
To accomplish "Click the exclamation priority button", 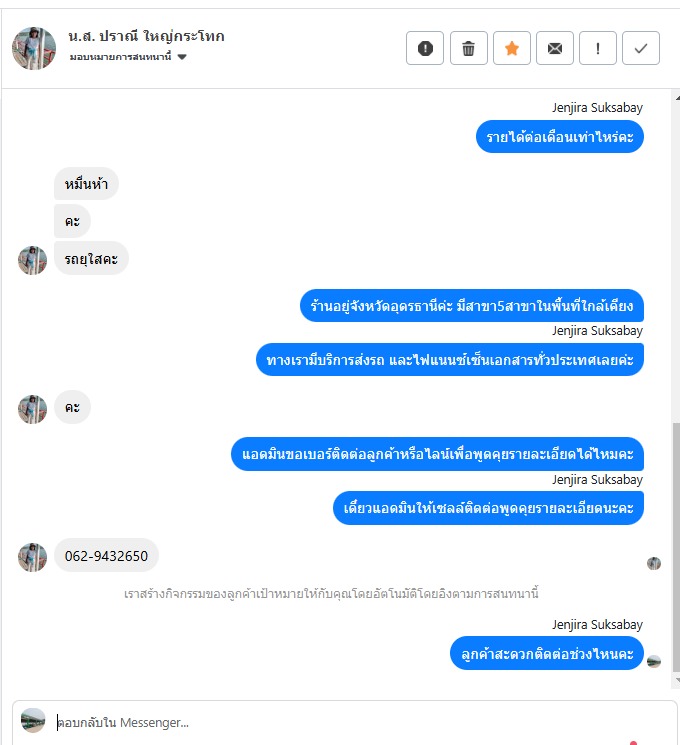I will 598,48.
